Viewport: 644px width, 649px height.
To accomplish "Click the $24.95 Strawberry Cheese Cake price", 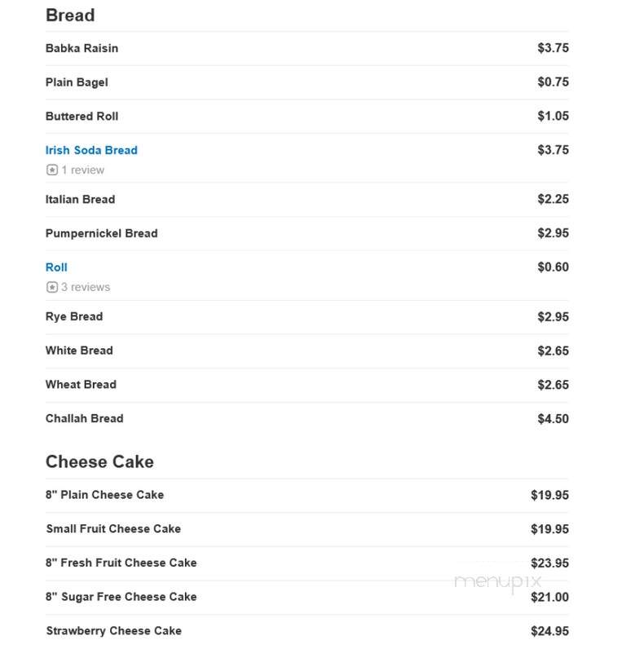I will pyautogui.click(x=549, y=631).
